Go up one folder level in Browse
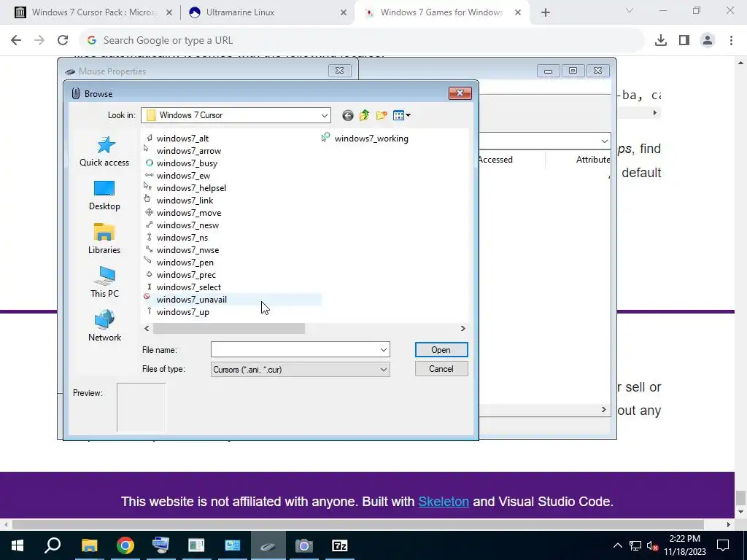Screen dimensions: 747x560 click(x=365, y=115)
